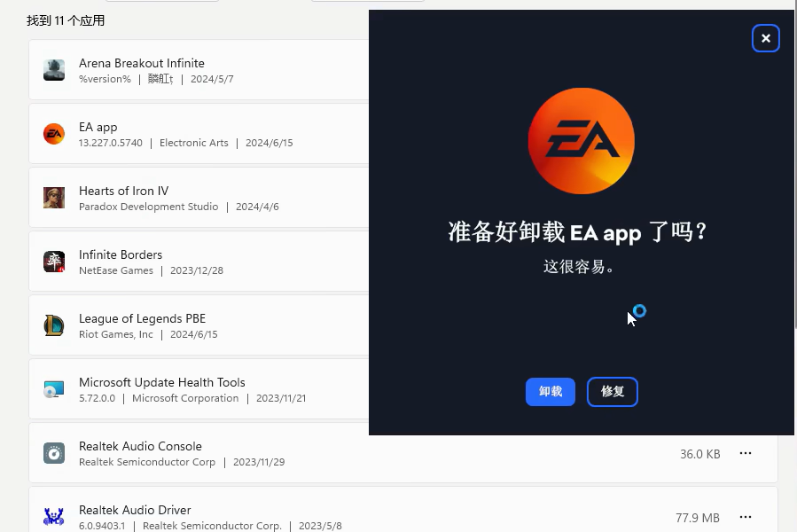Image resolution: width=797 pixels, height=532 pixels.
Task: Click the EA app icon in list
Action: (x=54, y=134)
